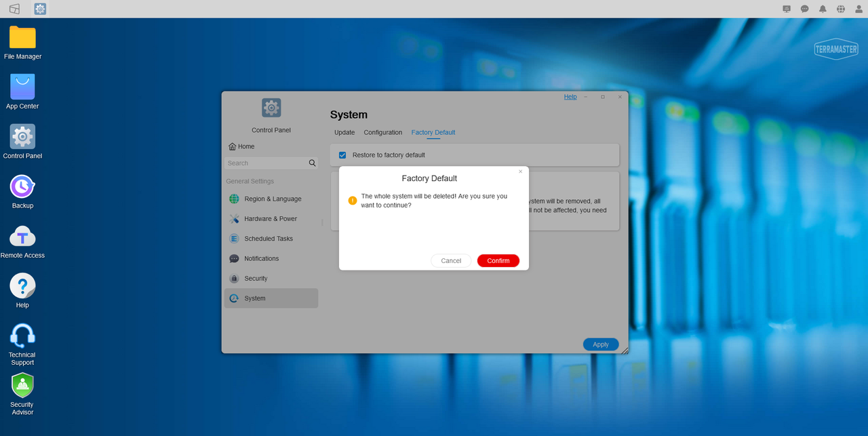Select the Factory Default tab
This screenshot has width=868, height=436.
tap(433, 132)
